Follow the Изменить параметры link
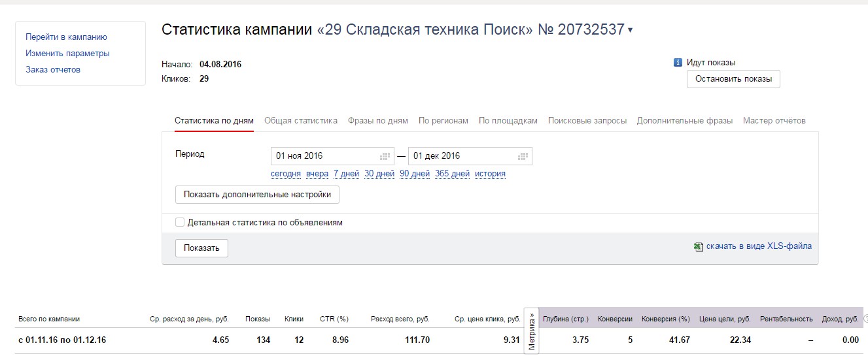Viewport: 868px width, 356px height. [67, 54]
